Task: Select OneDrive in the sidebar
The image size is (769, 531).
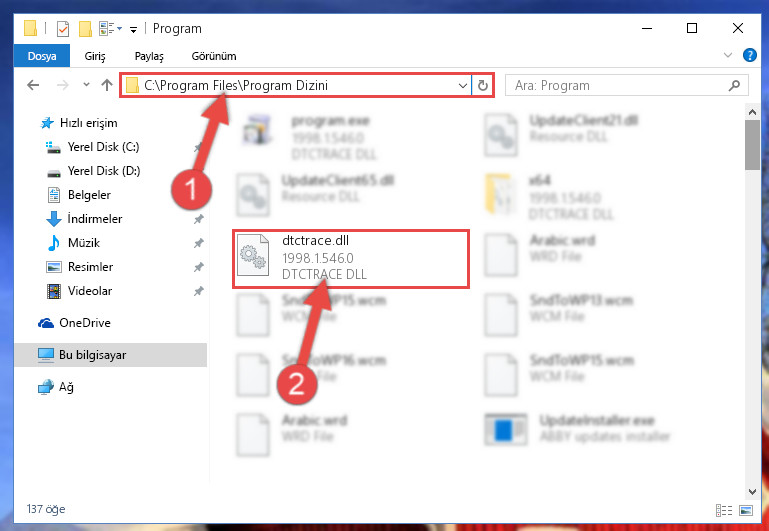Action: (x=84, y=323)
